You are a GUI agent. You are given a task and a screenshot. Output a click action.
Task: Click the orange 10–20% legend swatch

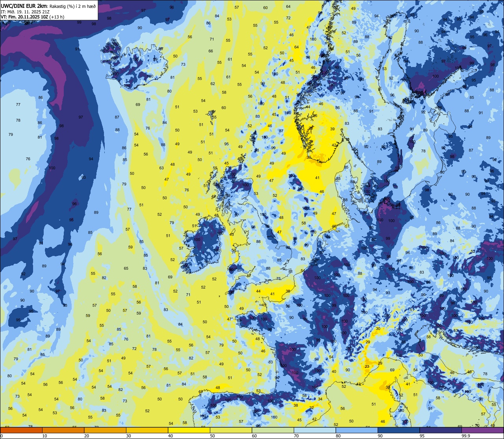click(63, 430)
